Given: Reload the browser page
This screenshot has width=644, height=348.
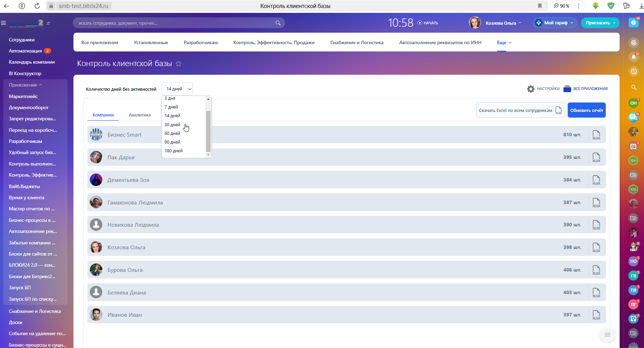Looking at the screenshot, I should click(x=37, y=6).
